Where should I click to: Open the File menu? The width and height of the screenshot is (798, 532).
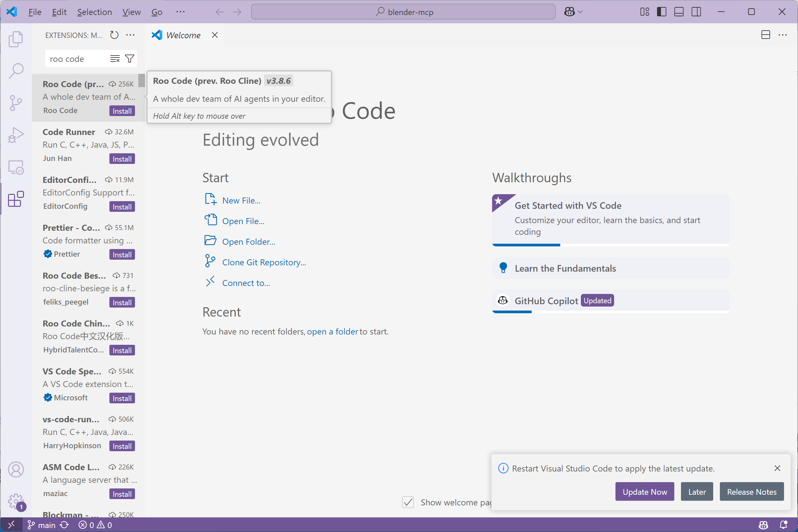(x=35, y=11)
